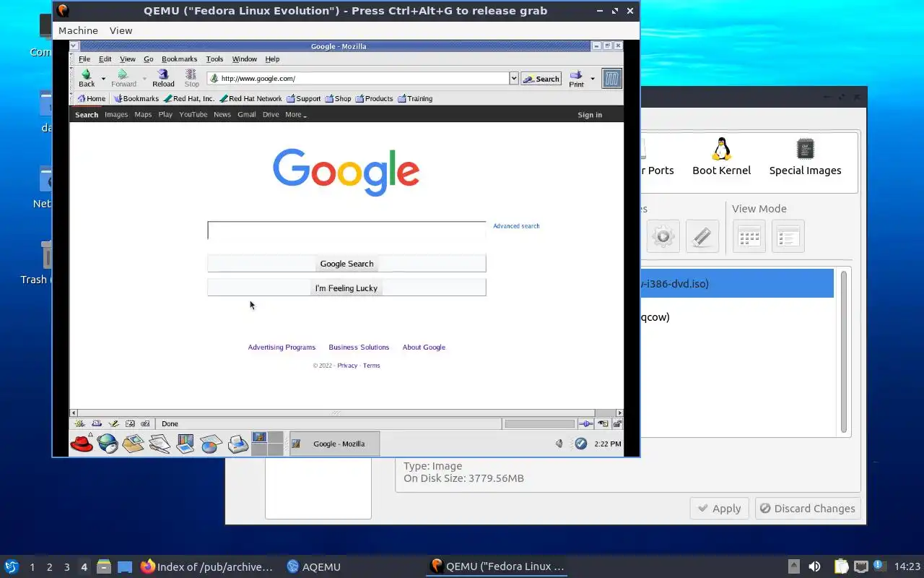This screenshot has height=578, width=924.
Task: Click the host volume icon in system tray
Action: pos(814,566)
